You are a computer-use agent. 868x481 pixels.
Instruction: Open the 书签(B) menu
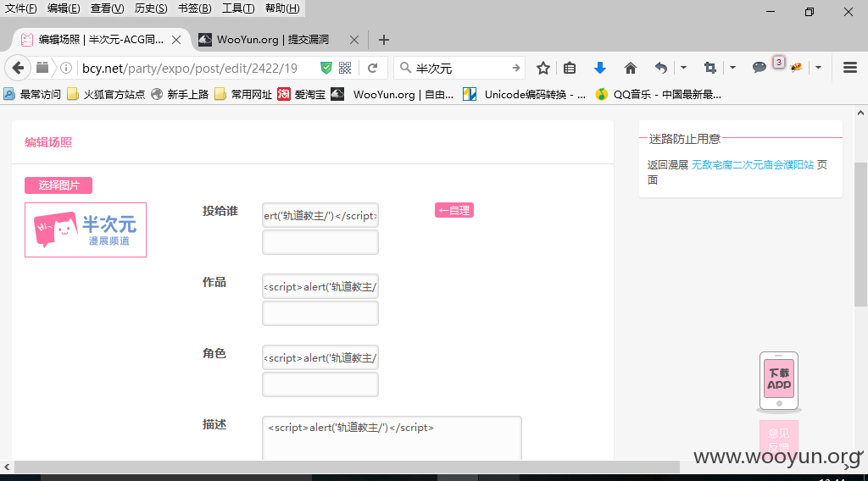pyautogui.click(x=194, y=8)
